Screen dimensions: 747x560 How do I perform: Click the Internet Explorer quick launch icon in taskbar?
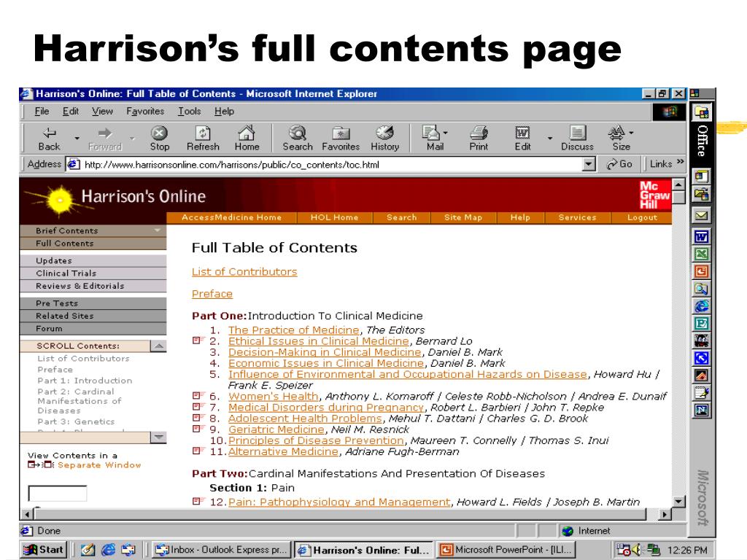(x=108, y=550)
